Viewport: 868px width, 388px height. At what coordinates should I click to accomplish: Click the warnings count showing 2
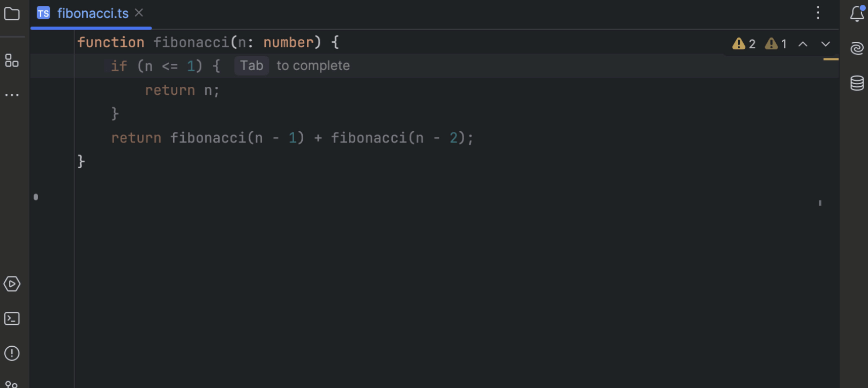(x=744, y=44)
